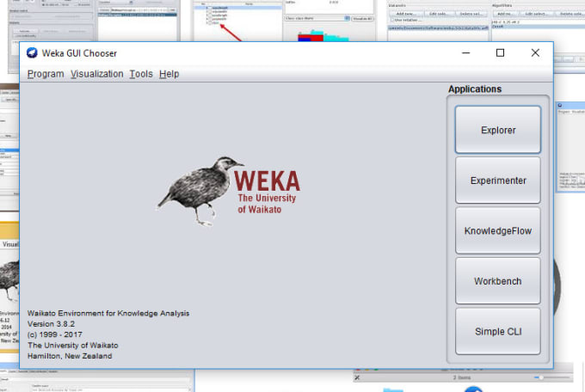585x392 pixels.
Task: Maximize the Weka GUI Chooser window
Action: click(x=501, y=53)
